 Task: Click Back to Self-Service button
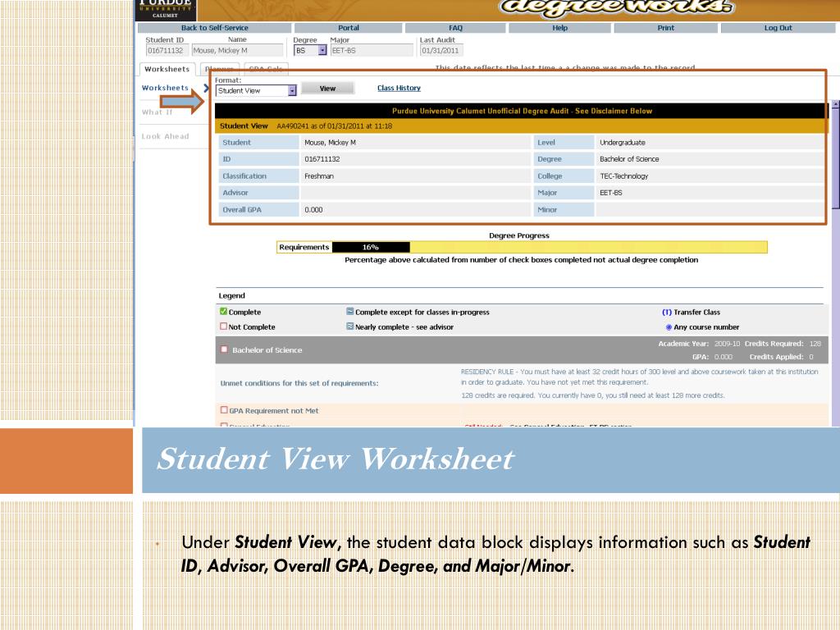pyautogui.click(x=214, y=28)
